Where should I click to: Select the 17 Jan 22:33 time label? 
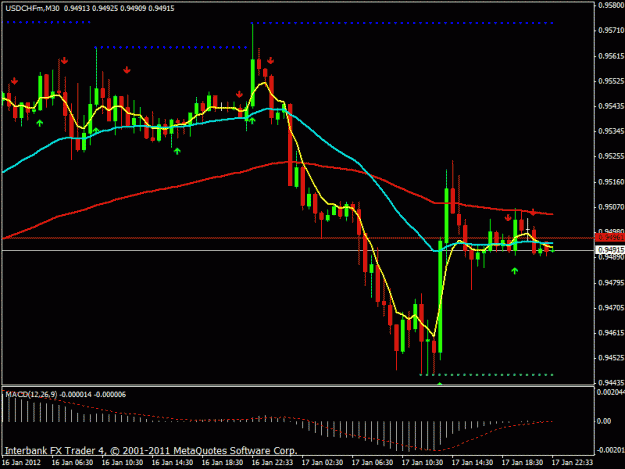point(572,463)
